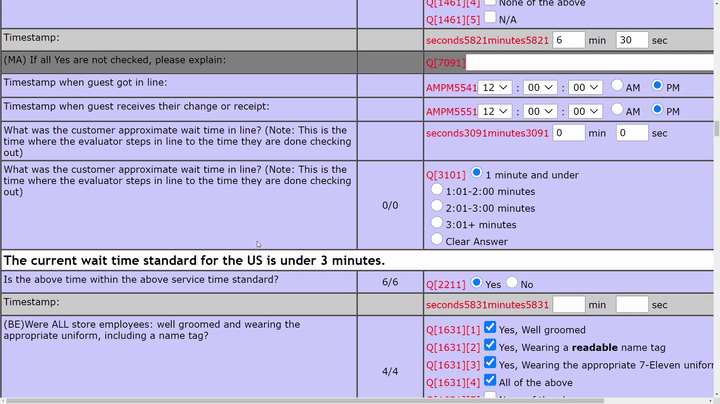The width and height of the screenshot is (720, 404).
Task: Select AM for receipt timestamp AMPM5551
Action: click(x=617, y=109)
